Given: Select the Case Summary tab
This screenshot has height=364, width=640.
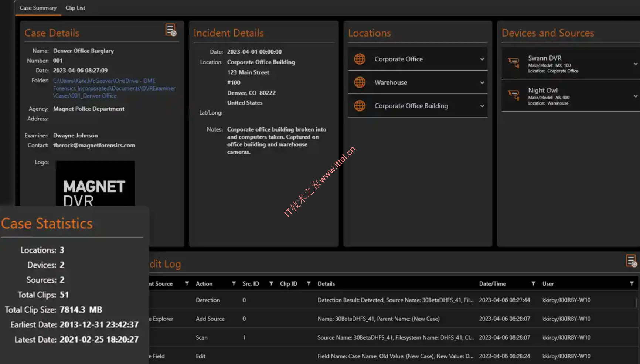Looking at the screenshot, I should (x=38, y=8).
